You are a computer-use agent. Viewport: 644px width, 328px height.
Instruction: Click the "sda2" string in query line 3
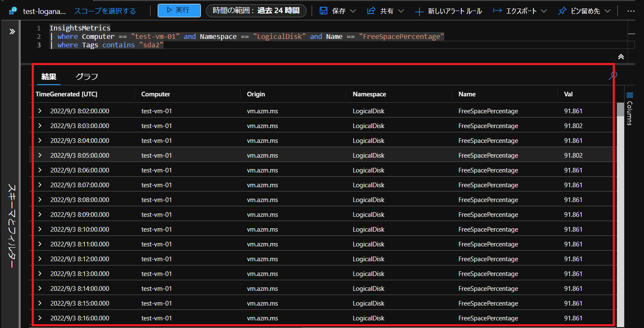pyautogui.click(x=151, y=45)
